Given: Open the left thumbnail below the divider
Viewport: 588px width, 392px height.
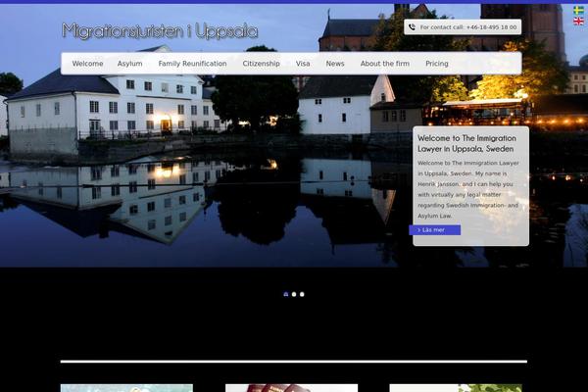Looking at the screenshot, I should [126, 388].
